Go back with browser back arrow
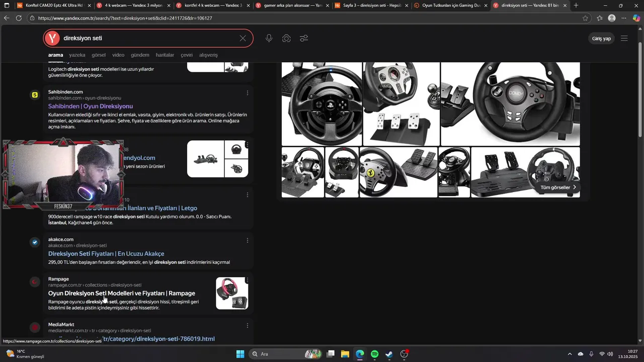Viewport: 644px width, 362px height. click(x=7, y=18)
